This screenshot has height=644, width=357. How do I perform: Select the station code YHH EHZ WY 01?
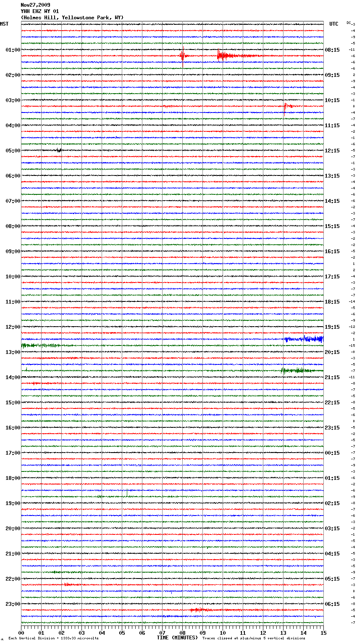[x=40, y=11]
